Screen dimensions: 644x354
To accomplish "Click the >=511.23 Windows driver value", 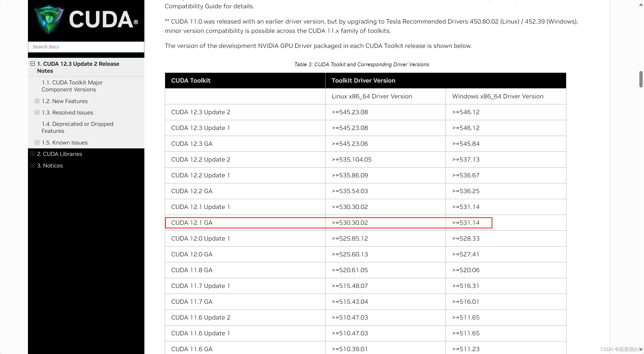I will tap(466, 349).
